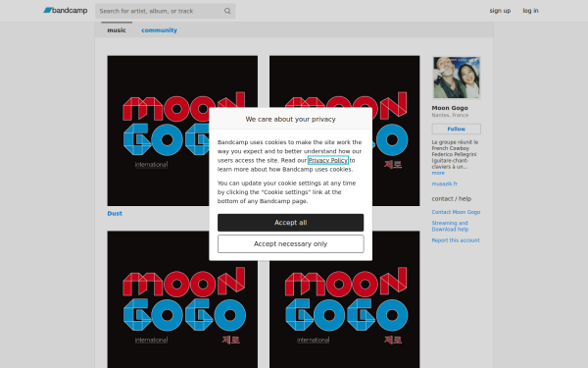This screenshot has height=368, width=588.
Task: Open the Dust album title link
Action: point(115,213)
